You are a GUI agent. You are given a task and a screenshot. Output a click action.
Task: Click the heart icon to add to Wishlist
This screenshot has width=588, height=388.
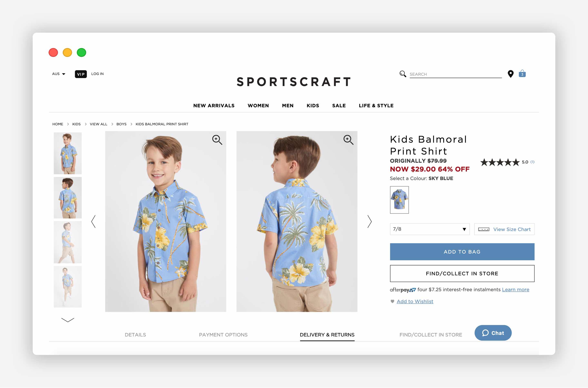tap(392, 301)
